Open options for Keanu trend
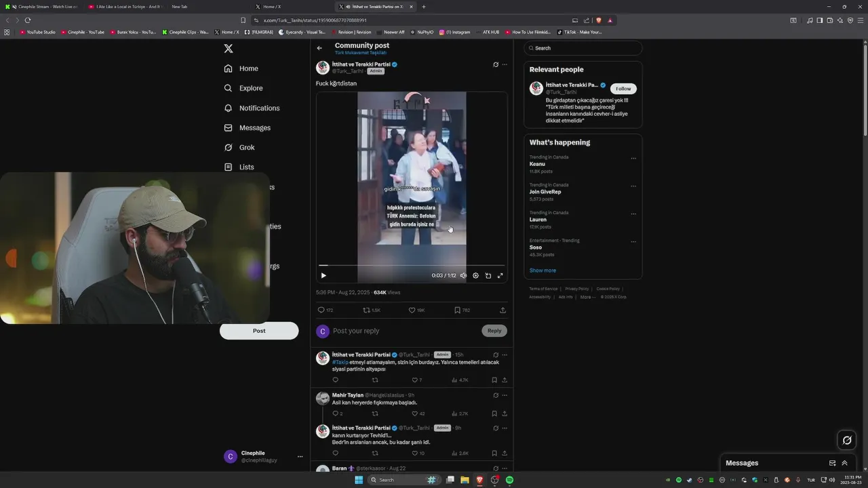The width and height of the screenshot is (868, 488). click(x=633, y=159)
